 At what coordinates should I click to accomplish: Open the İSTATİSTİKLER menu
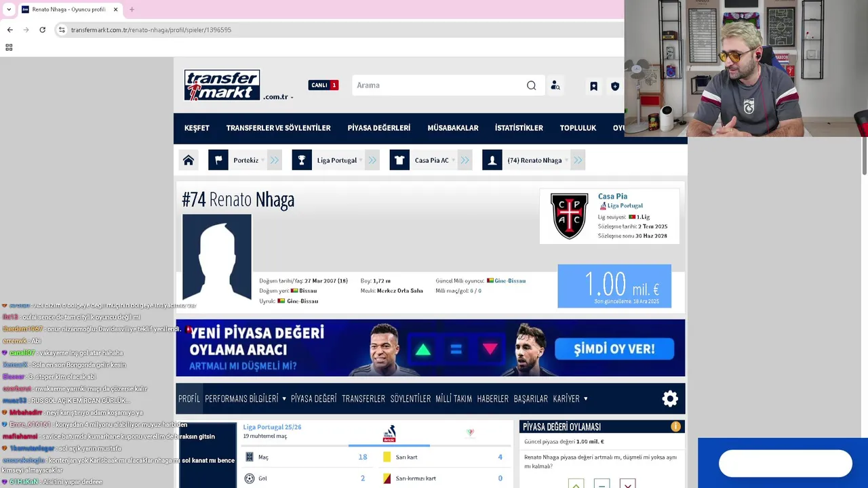pyautogui.click(x=519, y=128)
